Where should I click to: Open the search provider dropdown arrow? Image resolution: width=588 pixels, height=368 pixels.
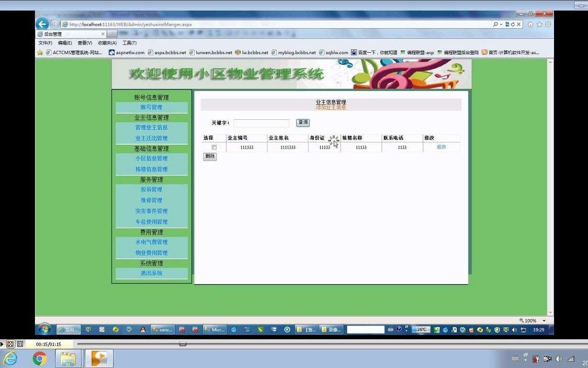click(501, 24)
